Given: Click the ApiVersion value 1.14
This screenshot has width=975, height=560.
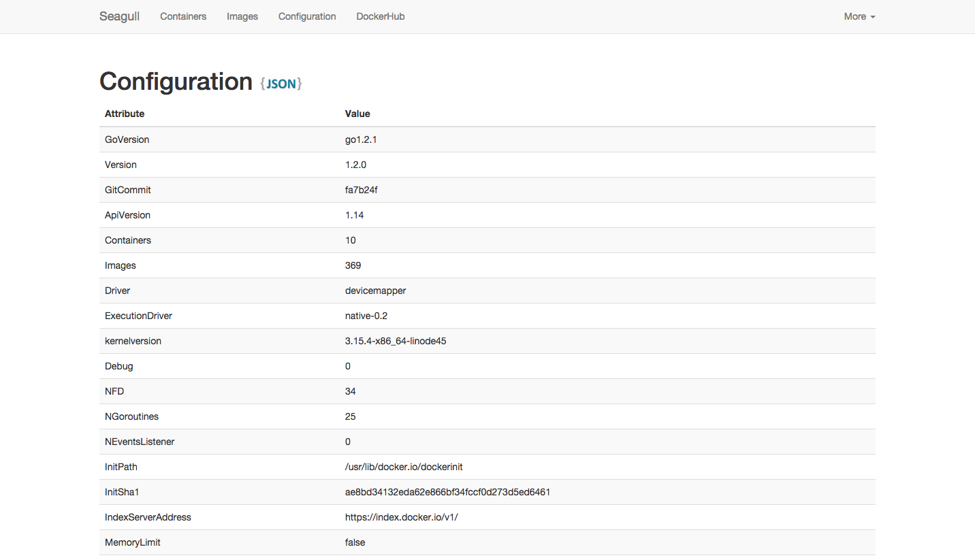Looking at the screenshot, I should 354,215.
